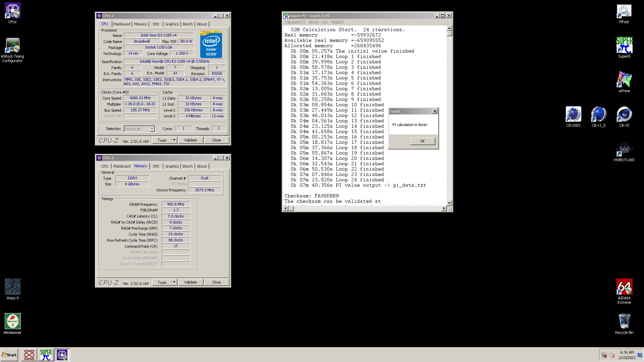Open the Calculate(C) menu in Super PI

(295, 22)
